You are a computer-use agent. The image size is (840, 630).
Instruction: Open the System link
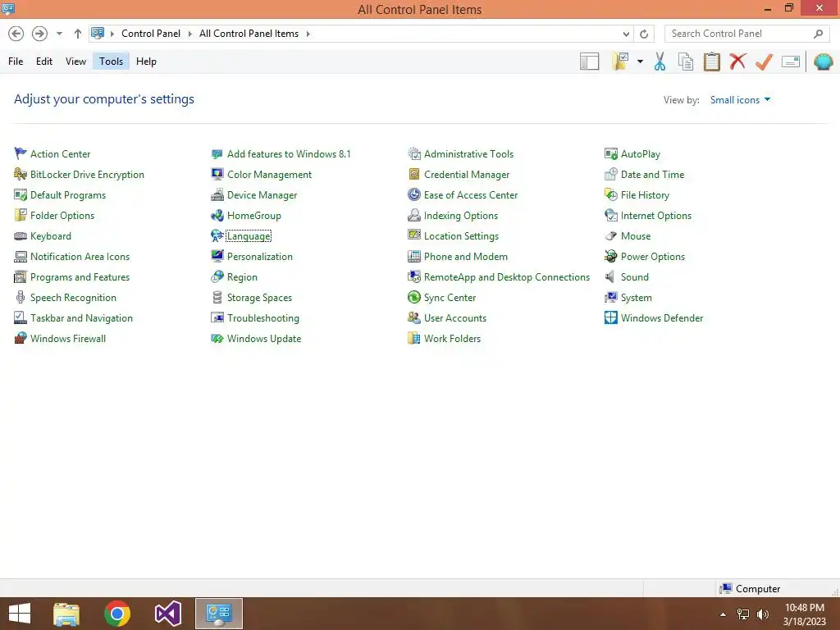tap(636, 297)
